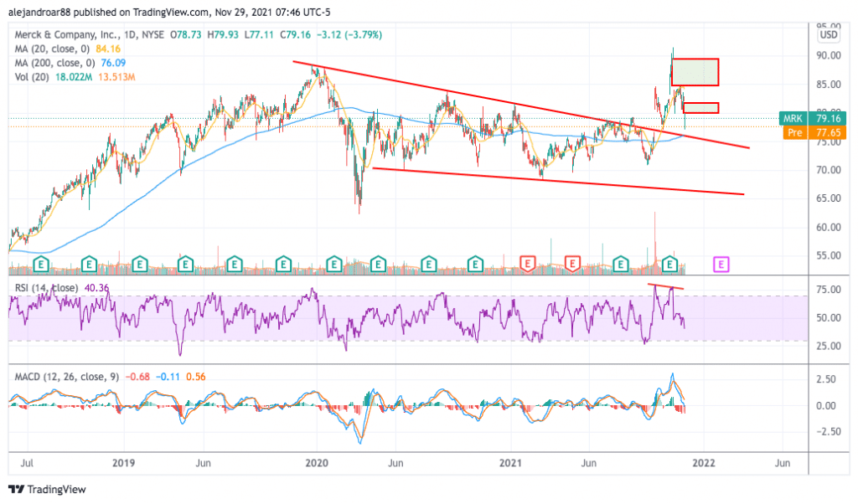Click the MACD histogram value -0.68
858x504 pixels.
(138, 377)
